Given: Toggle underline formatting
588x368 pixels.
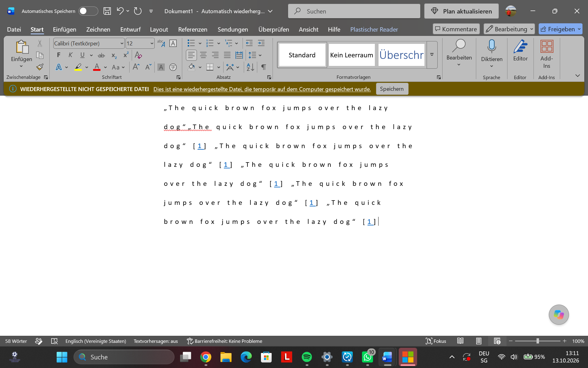Looking at the screenshot, I should [82, 55].
